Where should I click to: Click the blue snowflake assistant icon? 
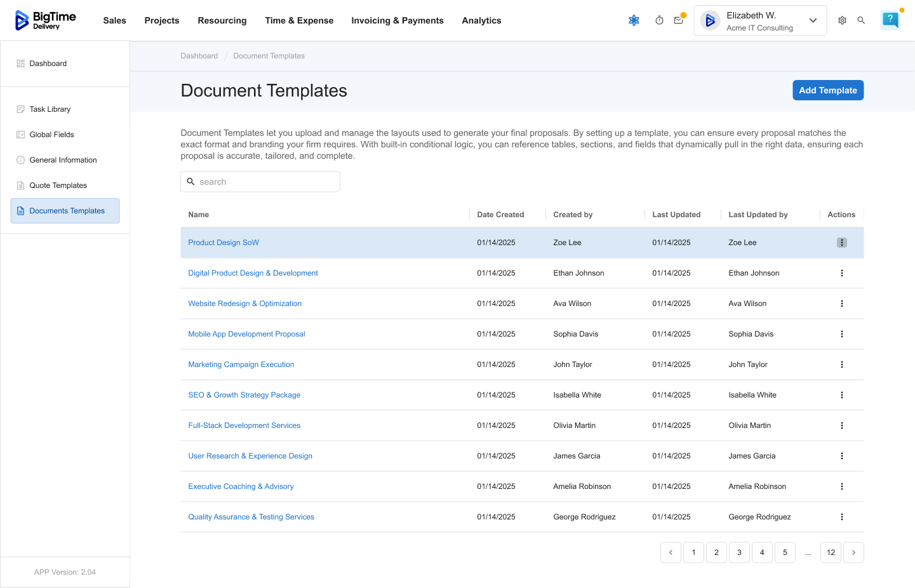[634, 20]
